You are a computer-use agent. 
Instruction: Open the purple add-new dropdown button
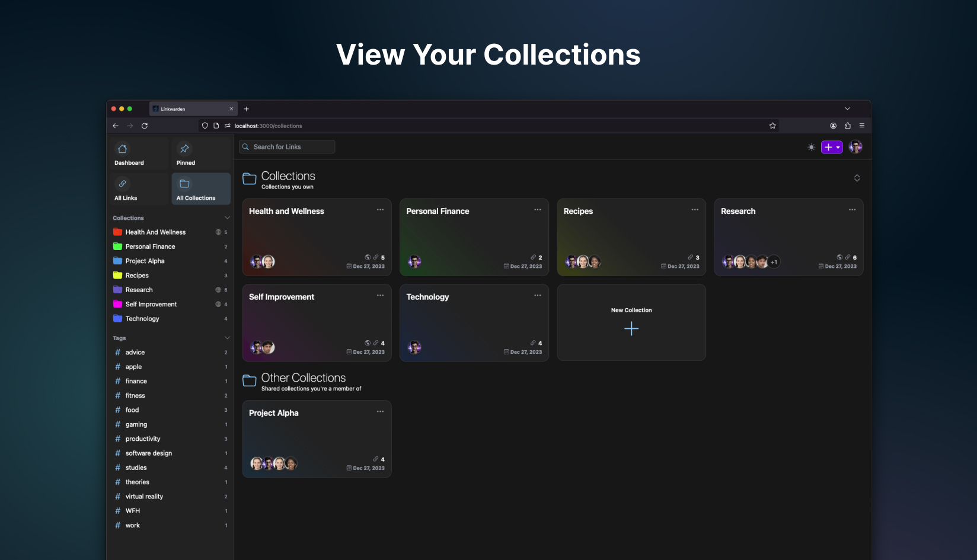832,147
